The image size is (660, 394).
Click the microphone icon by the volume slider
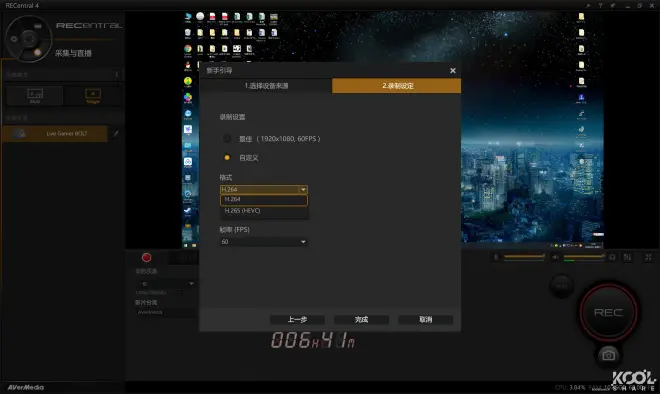(x=496, y=257)
